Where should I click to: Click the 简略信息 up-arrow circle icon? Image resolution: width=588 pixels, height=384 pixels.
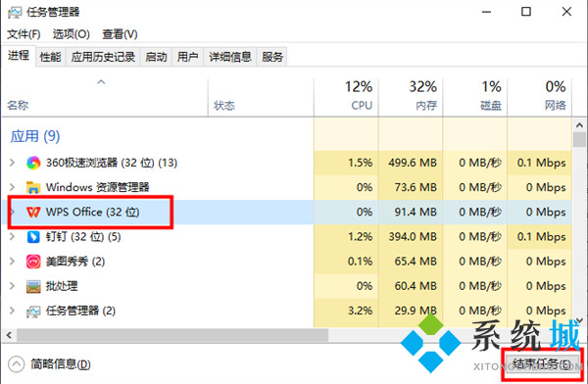pyautogui.click(x=16, y=364)
